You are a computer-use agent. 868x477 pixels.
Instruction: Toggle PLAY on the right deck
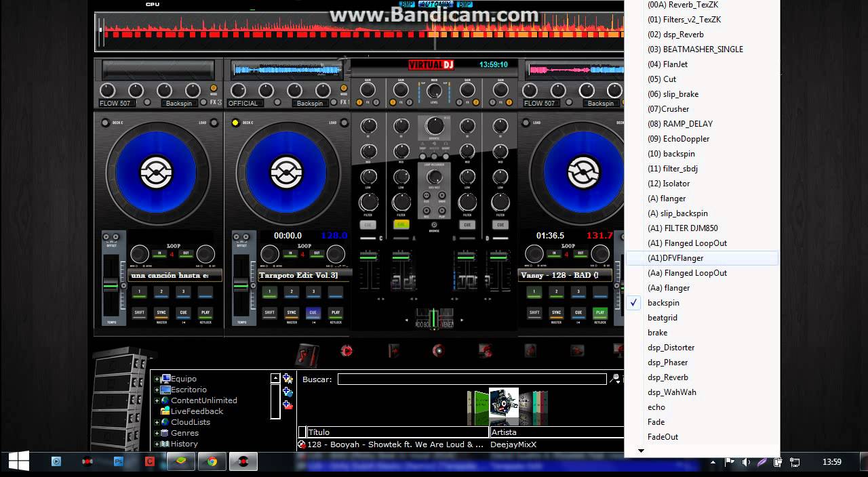[599, 313]
